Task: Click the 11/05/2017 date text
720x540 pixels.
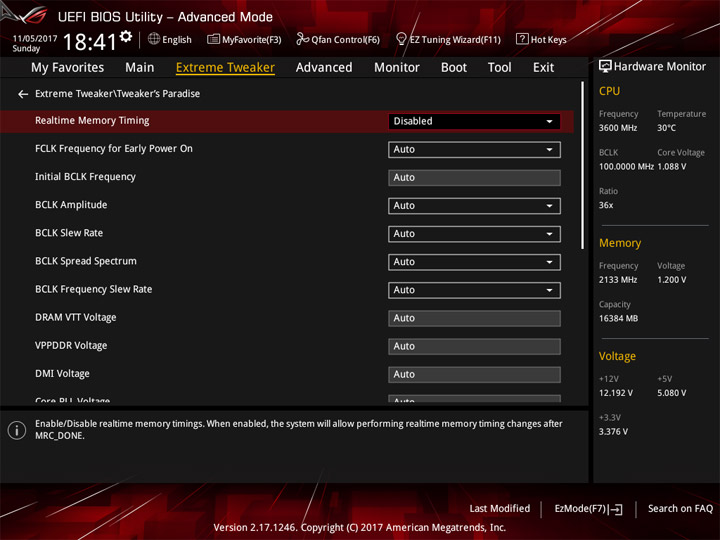Action: [x=35, y=39]
